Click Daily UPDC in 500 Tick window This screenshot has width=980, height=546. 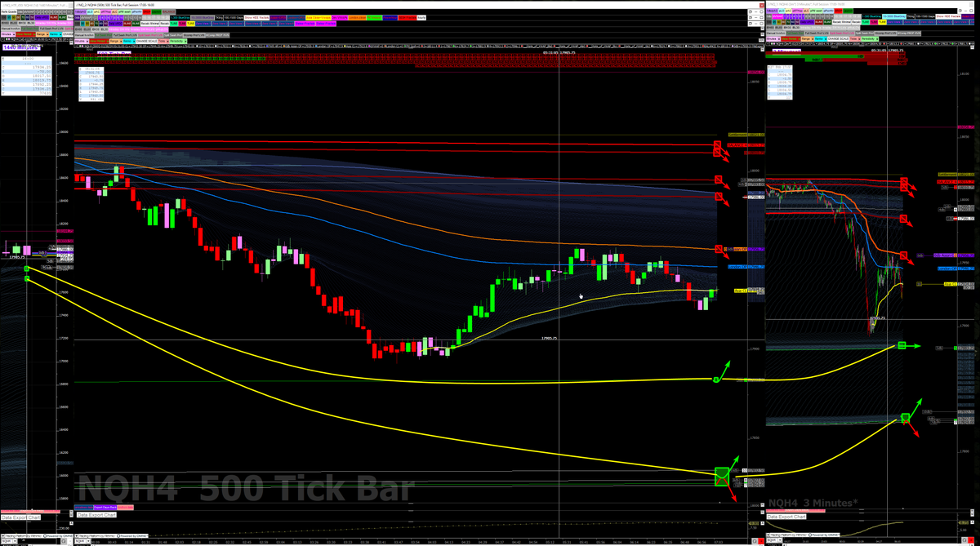116,23
